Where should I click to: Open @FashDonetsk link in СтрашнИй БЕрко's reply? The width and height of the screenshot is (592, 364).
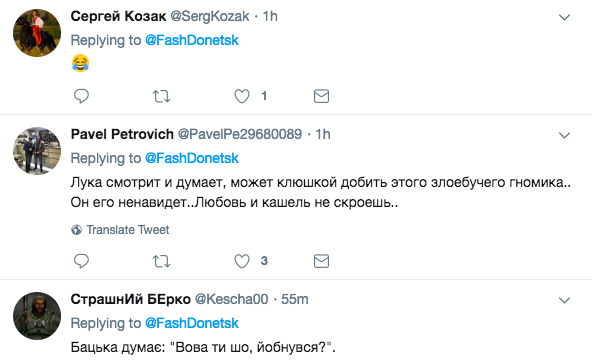click(192, 323)
